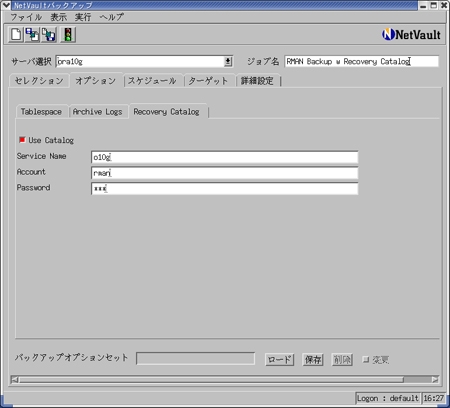
Task: Click the second toolbar icon with linked computers
Action: click(32, 35)
